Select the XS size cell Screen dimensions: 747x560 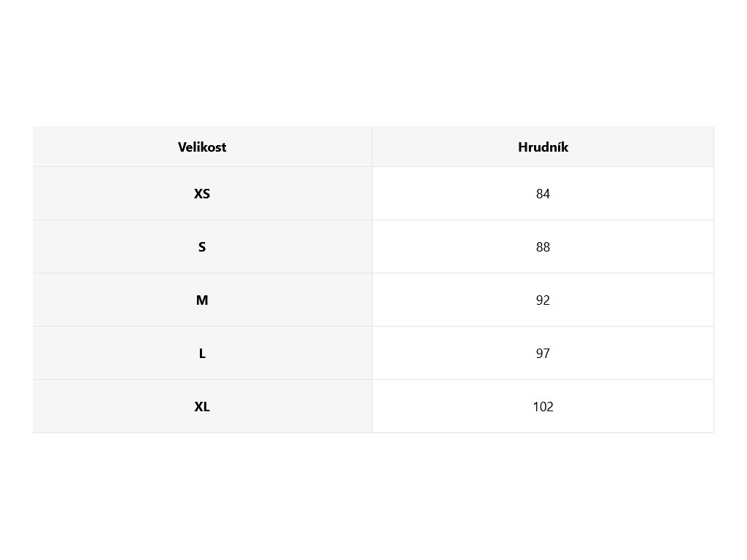point(202,194)
